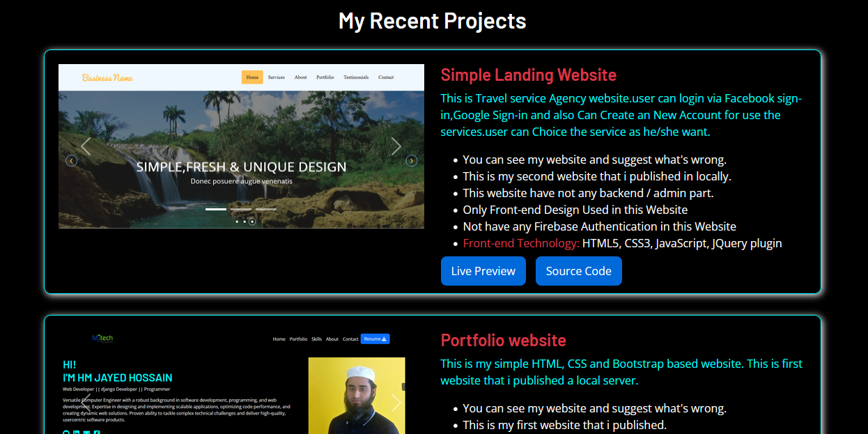The width and height of the screenshot is (868, 434).
Task: Click the right arrow of the portfolio hero slider
Action: [396, 403]
